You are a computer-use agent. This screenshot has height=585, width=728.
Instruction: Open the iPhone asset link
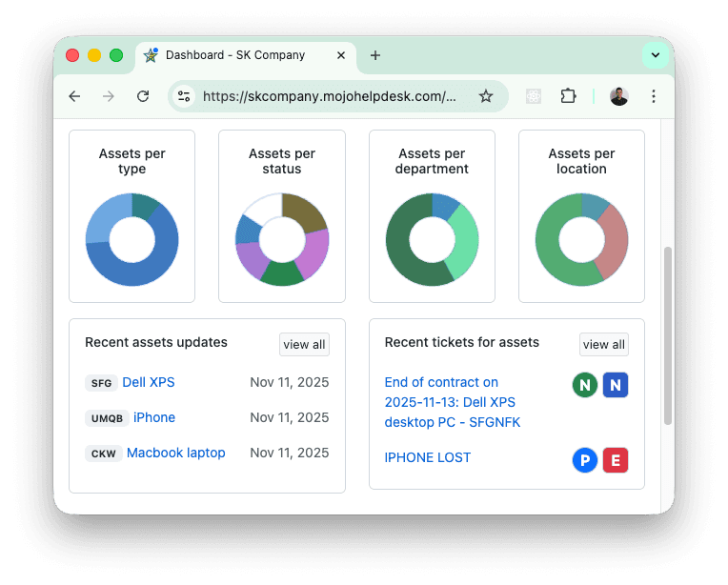pos(154,417)
